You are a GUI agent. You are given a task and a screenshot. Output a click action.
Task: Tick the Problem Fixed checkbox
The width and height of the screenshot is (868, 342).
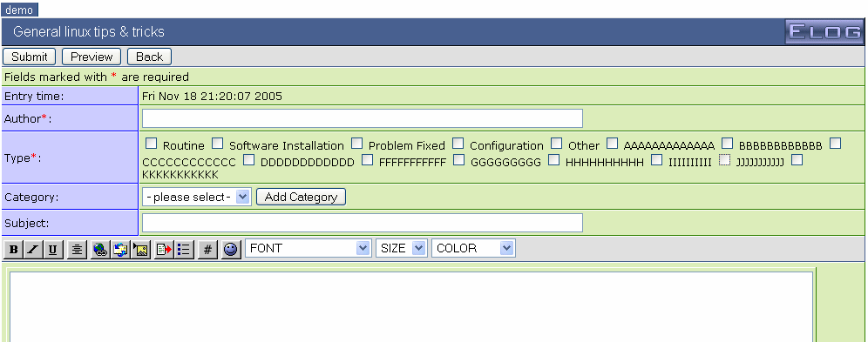[x=357, y=144]
